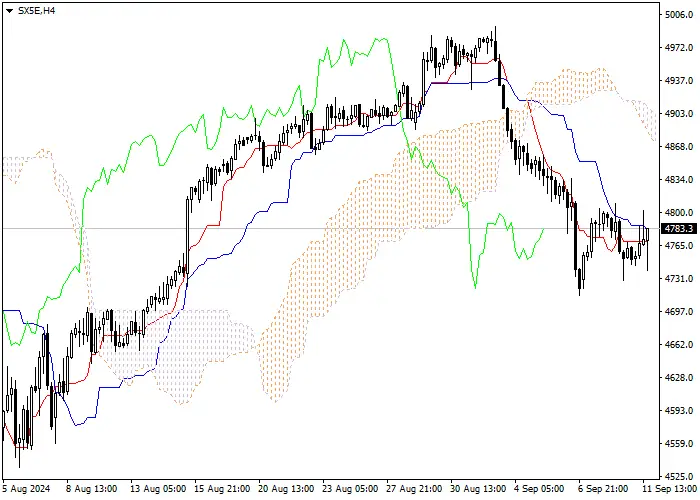Viewport: 700px width, 500px height.
Task: Pick the 4972.0 price axis label
Action: [x=679, y=48]
